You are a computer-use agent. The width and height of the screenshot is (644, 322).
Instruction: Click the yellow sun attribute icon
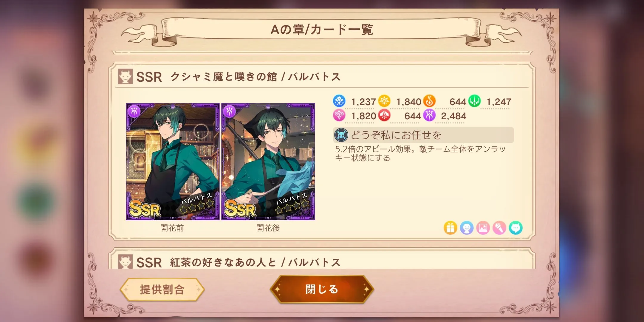pyautogui.click(x=384, y=101)
